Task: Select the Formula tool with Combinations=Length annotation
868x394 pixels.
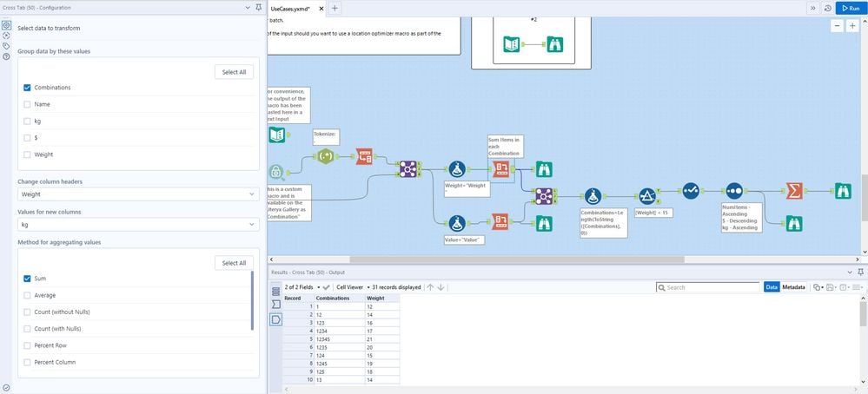Action: click(x=593, y=196)
